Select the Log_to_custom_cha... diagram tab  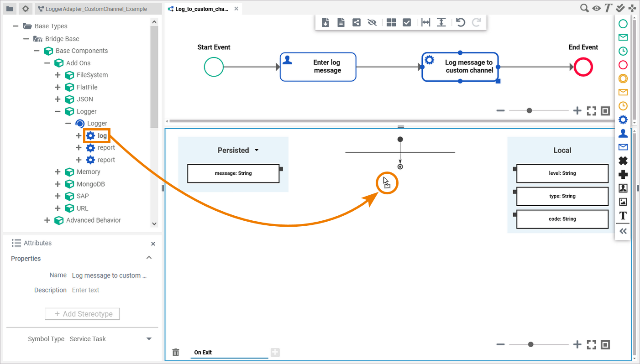click(201, 9)
